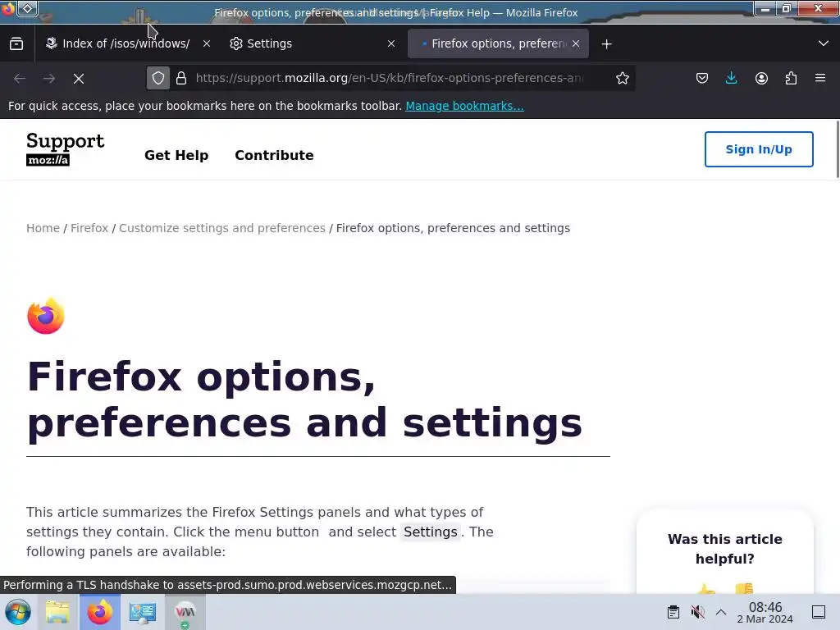Open the Downloads panel
The height and width of the screenshot is (630, 840).
pyautogui.click(x=731, y=78)
